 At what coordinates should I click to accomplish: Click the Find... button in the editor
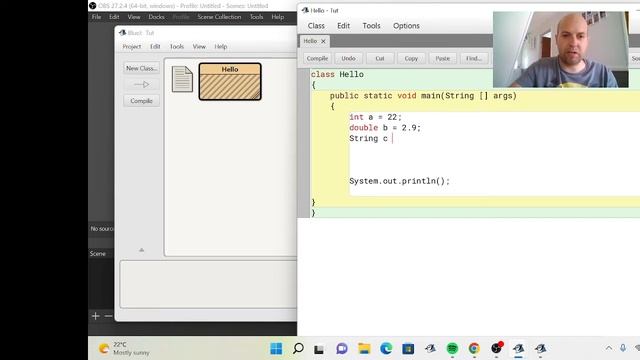coord(474,58)
